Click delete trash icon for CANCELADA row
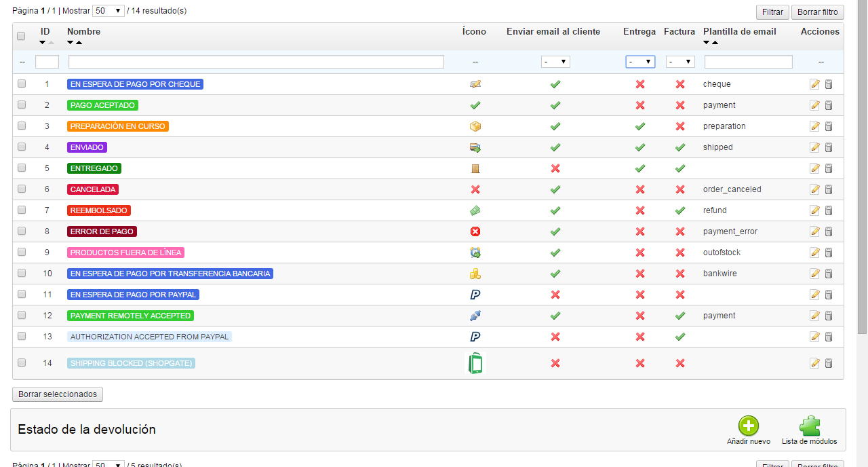 828,189
